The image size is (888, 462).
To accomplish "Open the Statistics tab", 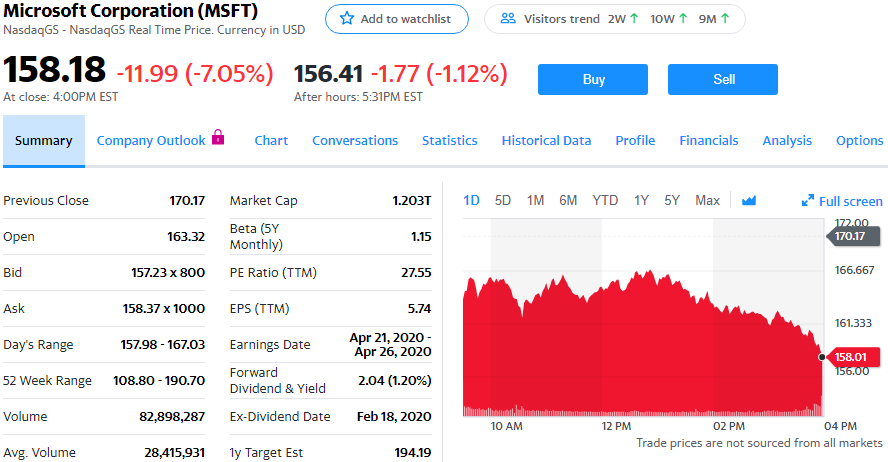I will tap(449, 141).
